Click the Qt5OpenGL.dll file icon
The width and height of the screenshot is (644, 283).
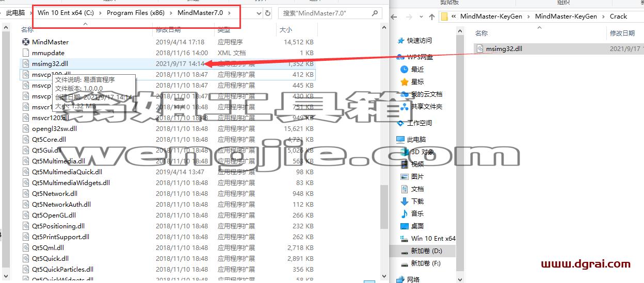[26, 215]
